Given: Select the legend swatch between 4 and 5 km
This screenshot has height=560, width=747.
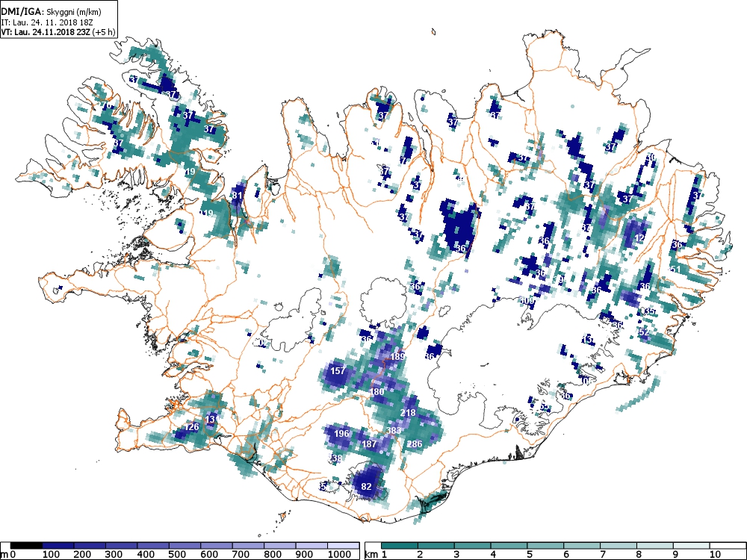Looking at the screenshot, I should tap(509, 546).
